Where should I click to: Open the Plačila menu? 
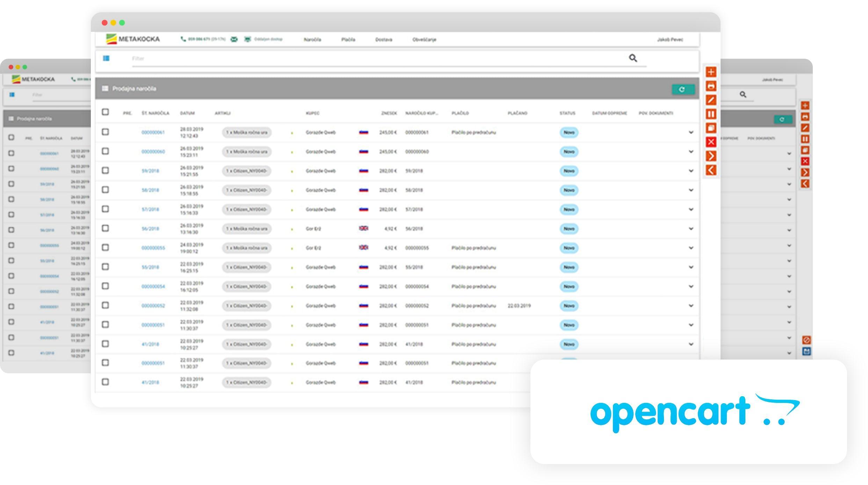pyautogui.click(x=348, y=39)
